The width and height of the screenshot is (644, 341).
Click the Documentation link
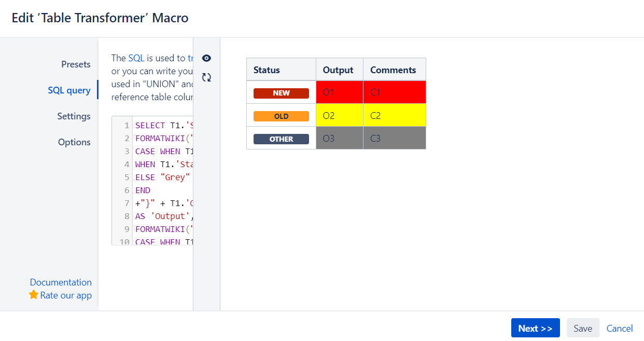[x=61, y=282]
